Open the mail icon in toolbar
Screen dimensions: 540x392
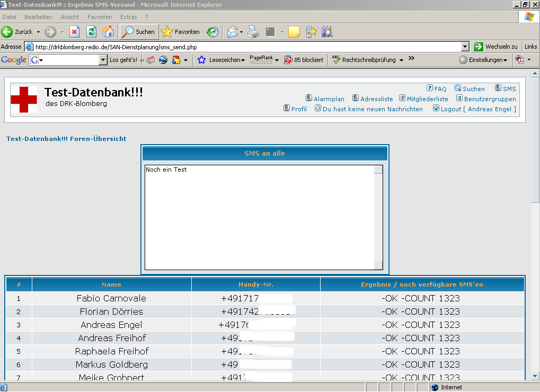tap(232, 32)
